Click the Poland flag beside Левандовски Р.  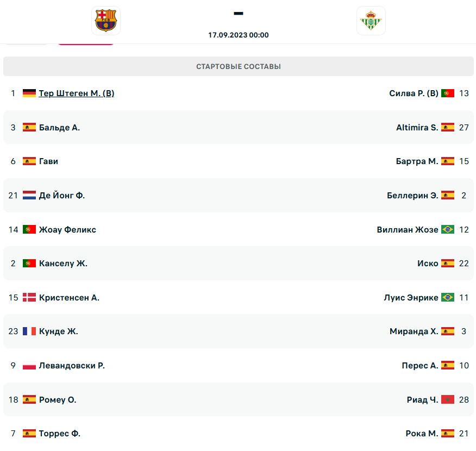[x=29, y=365]
